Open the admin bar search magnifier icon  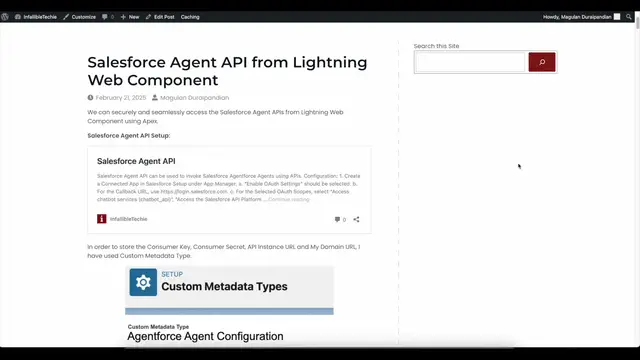(629, 17)
